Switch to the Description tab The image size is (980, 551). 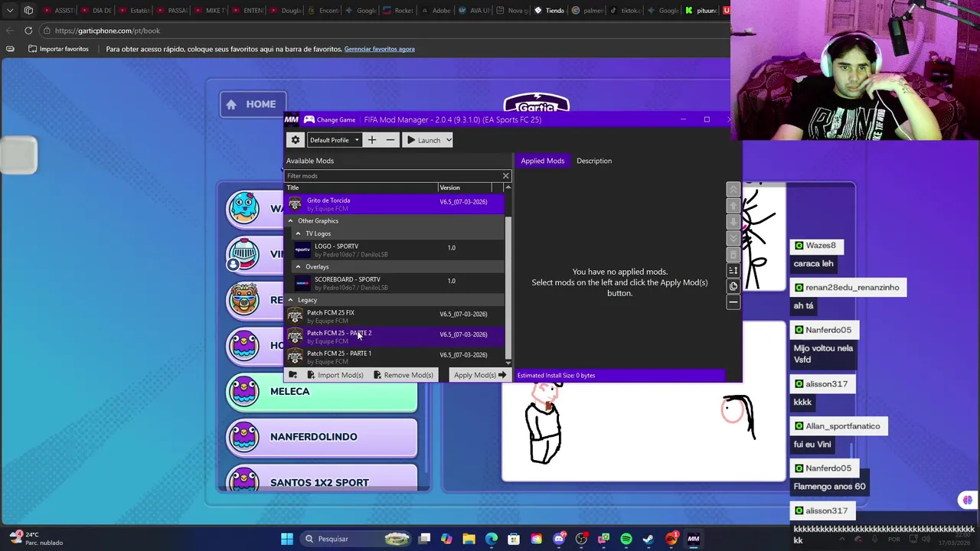click(x=594, y=161)
